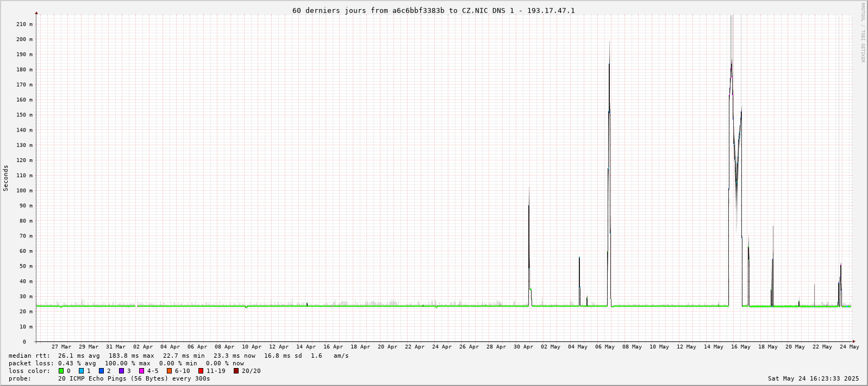Click the tall latency spike near 06 May
868x386 pixels.
point(609,174)
